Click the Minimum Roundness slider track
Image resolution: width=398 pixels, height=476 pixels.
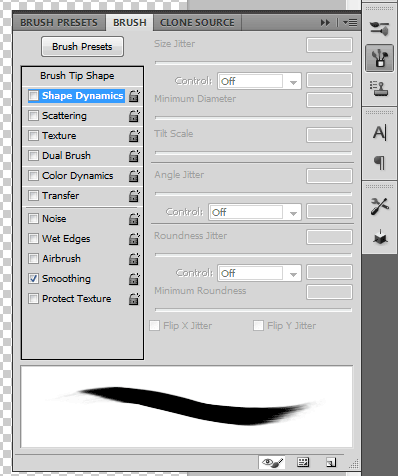[x=253, y=310]
